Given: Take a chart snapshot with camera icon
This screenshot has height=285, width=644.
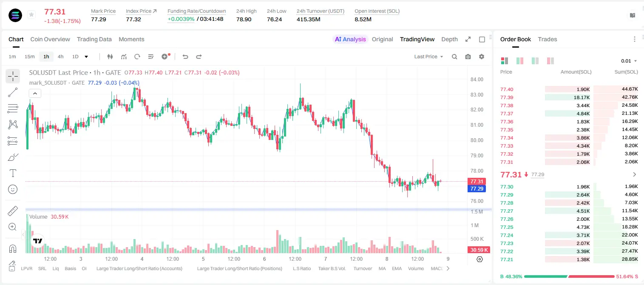Looking at the screenshot, I should tap(468, 57).
